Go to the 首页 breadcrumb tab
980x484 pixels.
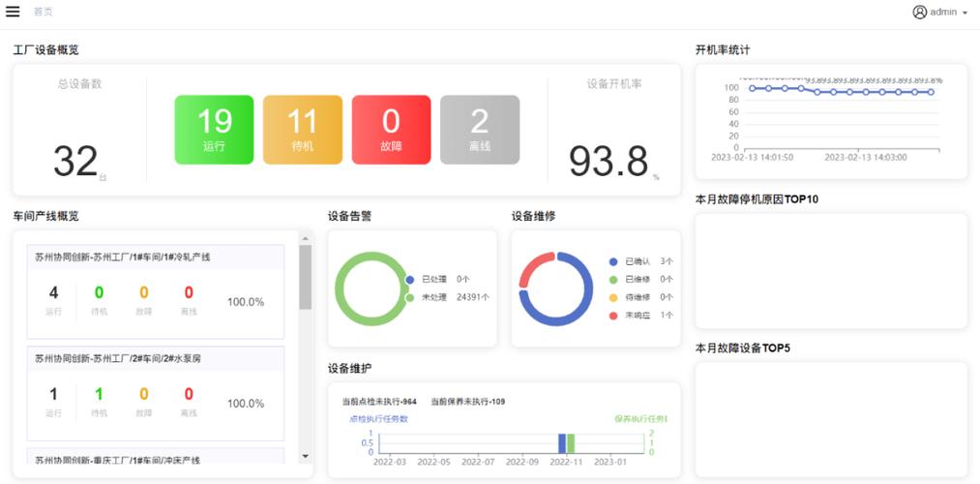44,12
